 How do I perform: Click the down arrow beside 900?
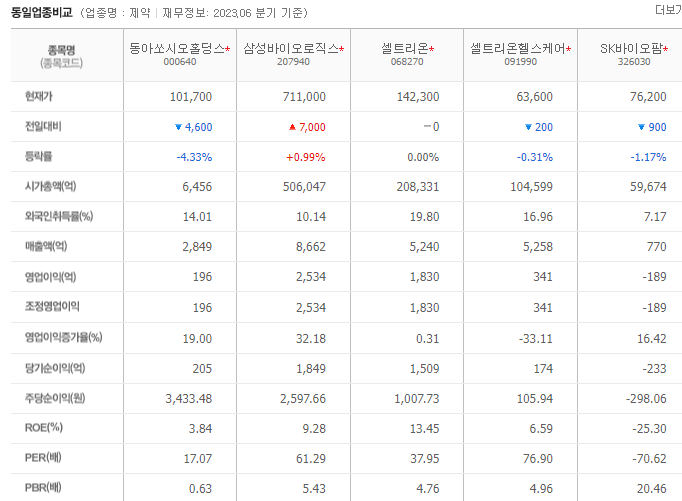(x=641, y=127)
